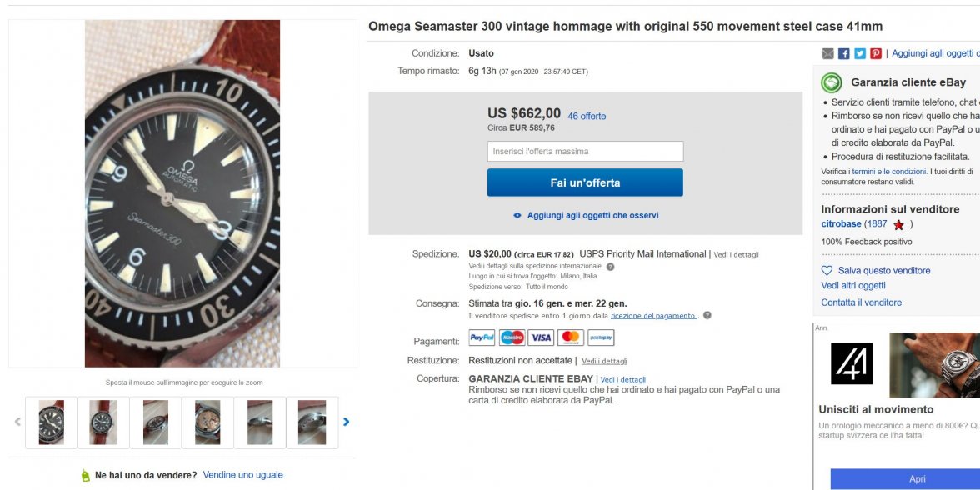Show previous thumbnails with left arrow
This screenshot has width=980, height=490.
(x=17, y=422)
